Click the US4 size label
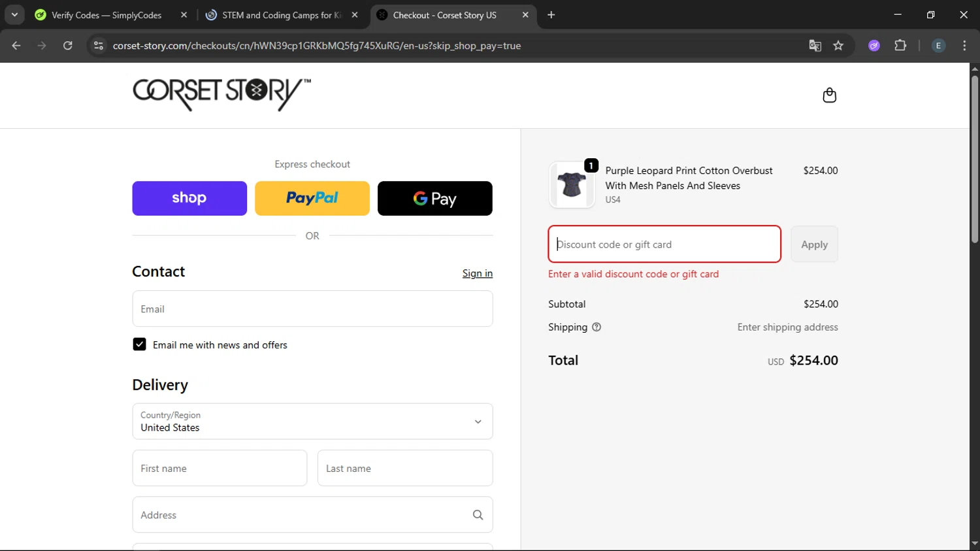Image resolution: width=980 pixels, height=551 pixels. click(x=613, y=200)
